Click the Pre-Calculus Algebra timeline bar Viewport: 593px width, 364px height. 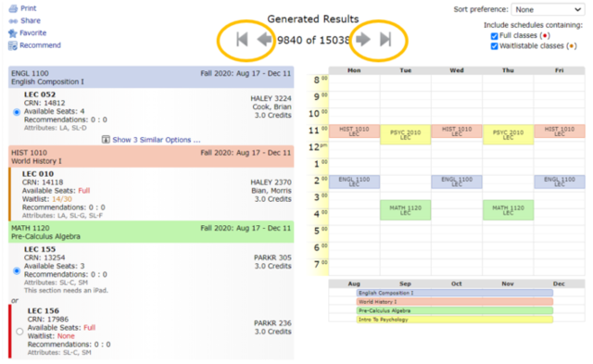455,310
